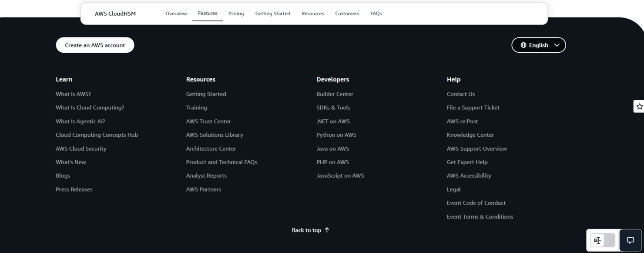Go to Architecture Center
Image resolution: width=644 pixels, height=253 pixels.
[211, 148]
